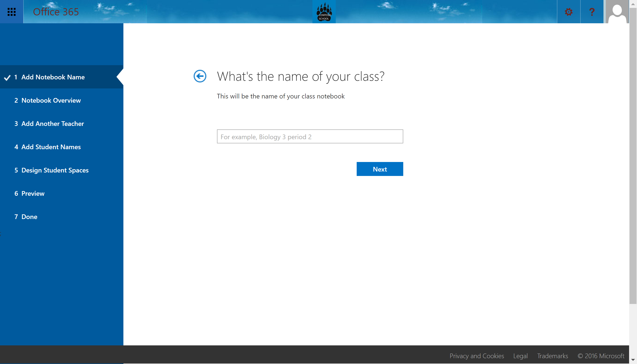Click the back arrow circle icon

tap(200, 76)
